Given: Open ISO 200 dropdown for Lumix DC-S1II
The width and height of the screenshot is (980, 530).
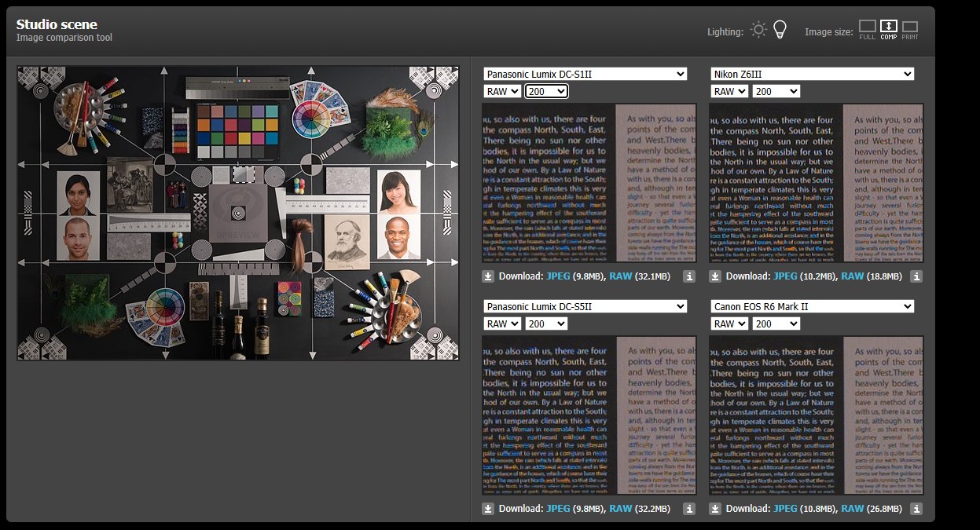Looking at the screenshot, I should pos(546,91).
